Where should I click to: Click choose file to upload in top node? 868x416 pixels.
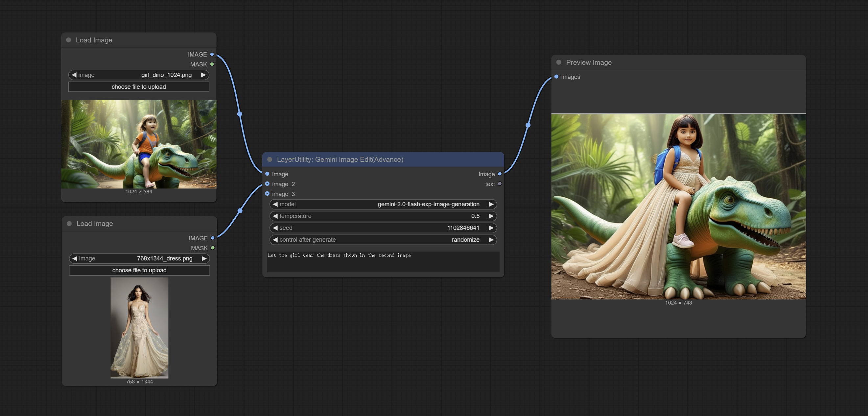[x=138, y=86]
